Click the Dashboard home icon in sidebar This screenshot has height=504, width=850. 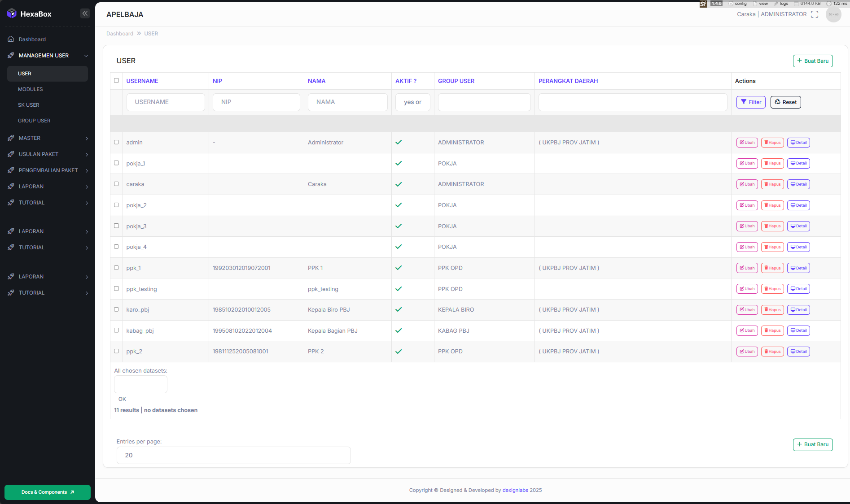click(x=11, y=39)
